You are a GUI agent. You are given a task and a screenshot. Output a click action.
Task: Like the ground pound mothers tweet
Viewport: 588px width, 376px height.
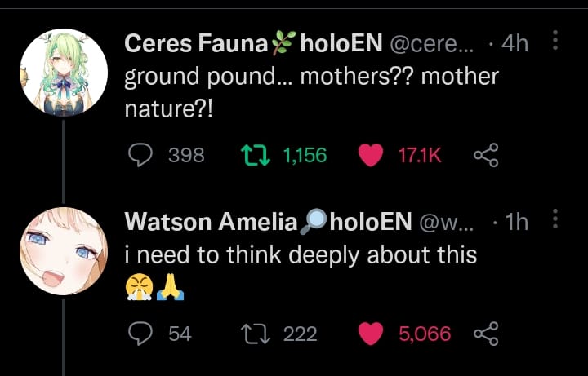click(x=372, y=155)
